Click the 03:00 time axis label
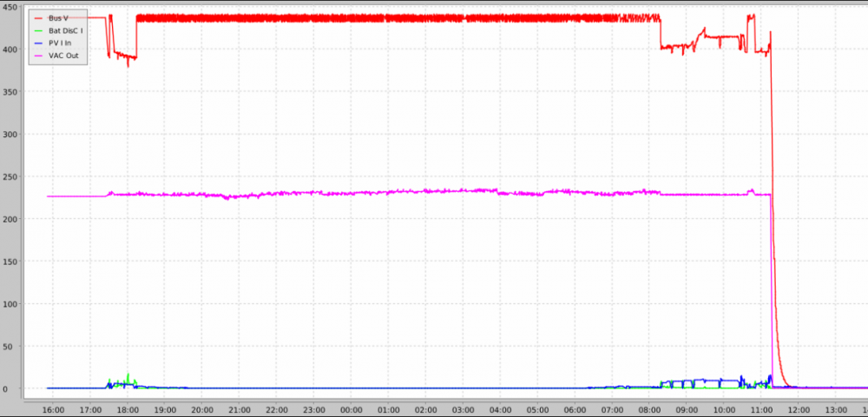 coord(463,410)
